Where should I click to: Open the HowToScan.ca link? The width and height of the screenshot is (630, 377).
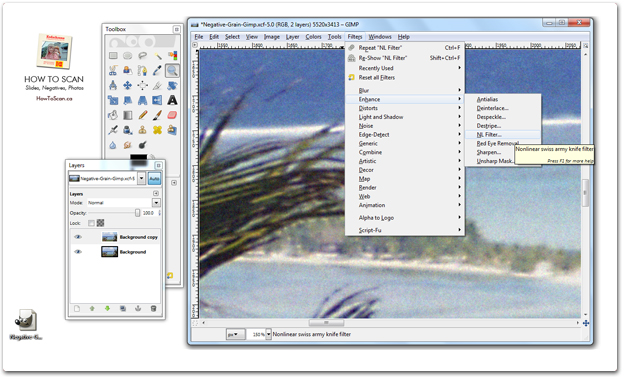click(54, 98)
